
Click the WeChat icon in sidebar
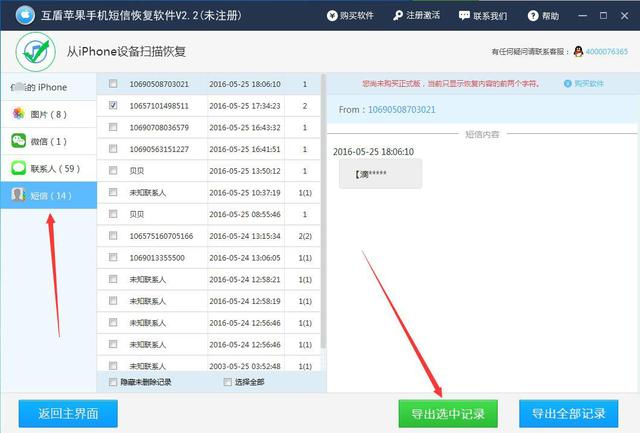pyautogui.click(x=18, y=141)
